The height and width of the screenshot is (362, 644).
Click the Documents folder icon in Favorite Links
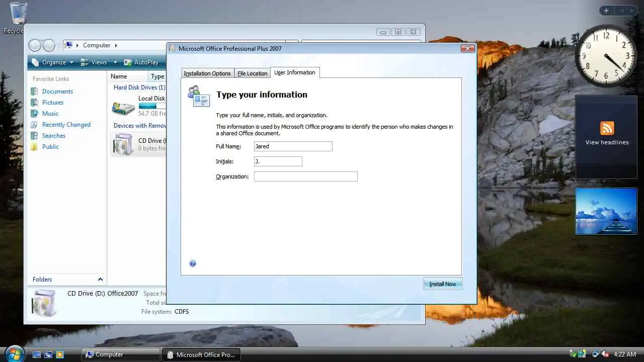coord(34,92)
